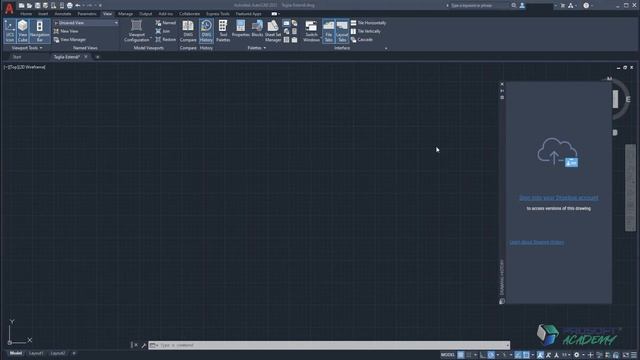Click Cascade windows

tap(362, 40)
